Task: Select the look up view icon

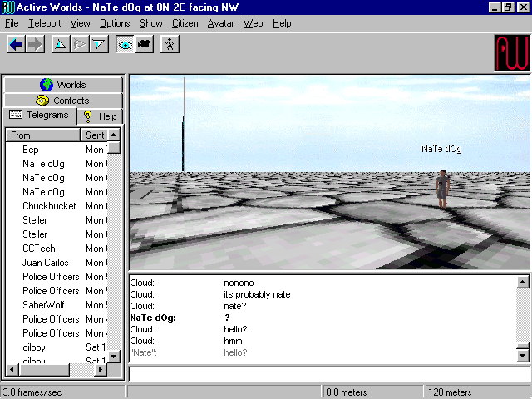Action: click(x=61, y=44)
